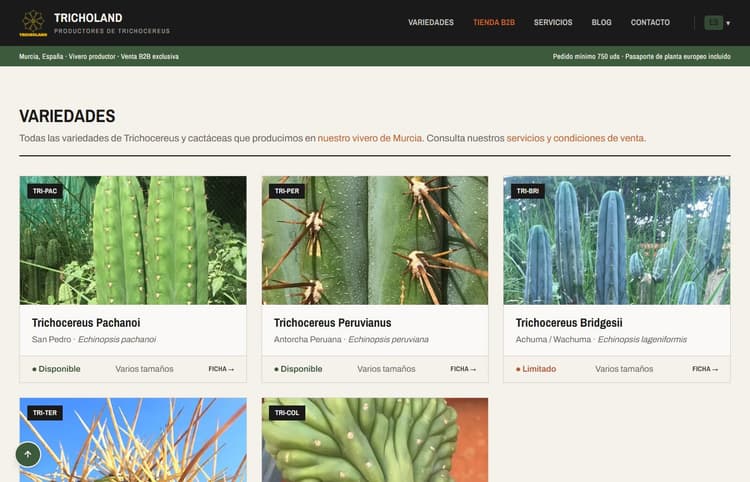Click the TRI-PER code badge
Image resolution: width=750 pixels, height=482 pixels.
pyautogui.click(x=287, y=191)
